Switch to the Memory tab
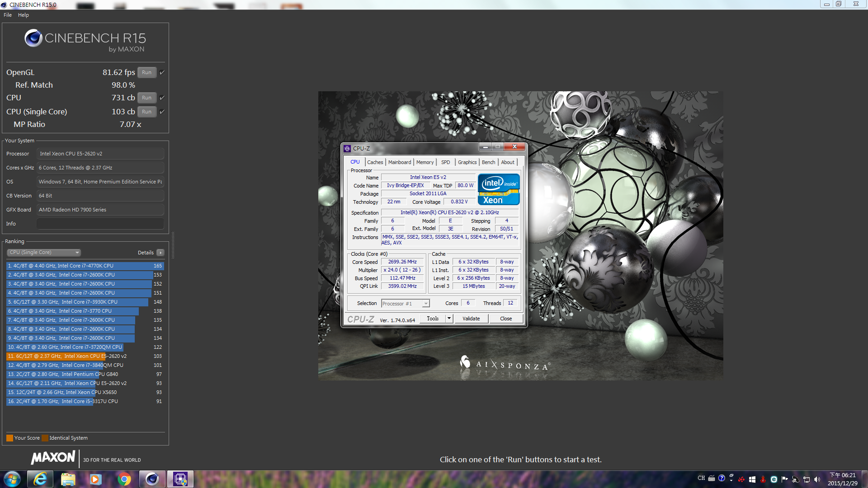 425,162
